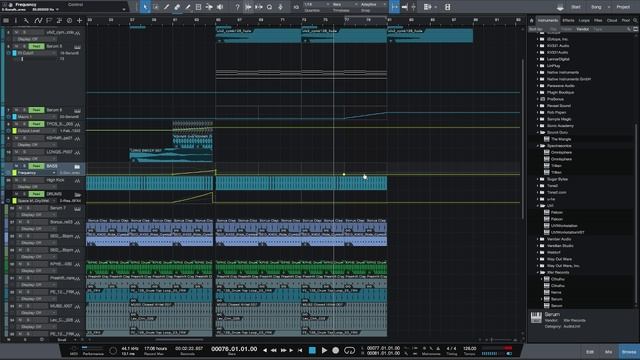
Task: Click the question mark help icon
Action: pyautogui.click(x=237, y=7)
